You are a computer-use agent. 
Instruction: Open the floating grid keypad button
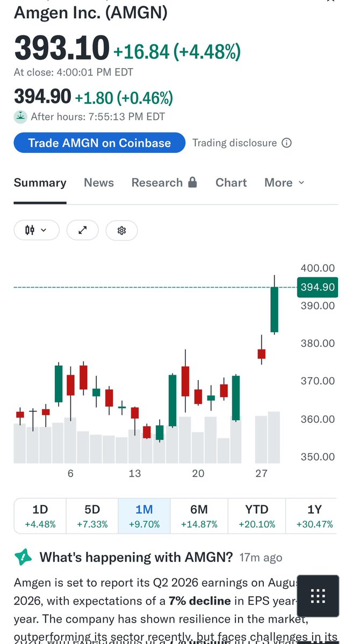pyautogui.click(x=318, y=596)
